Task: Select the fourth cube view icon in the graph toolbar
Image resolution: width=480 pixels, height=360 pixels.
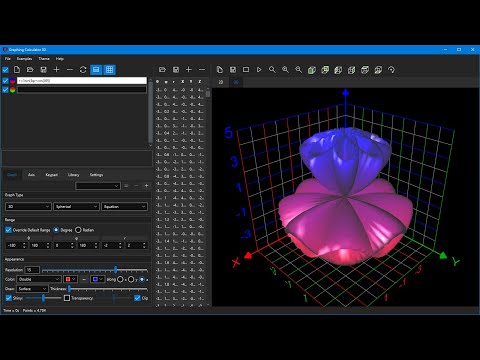Action: (x=351, y=70)
